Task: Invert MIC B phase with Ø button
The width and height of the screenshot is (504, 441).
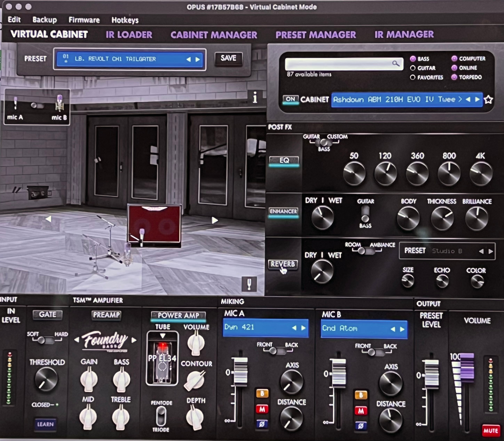Action: coord(361,426)
